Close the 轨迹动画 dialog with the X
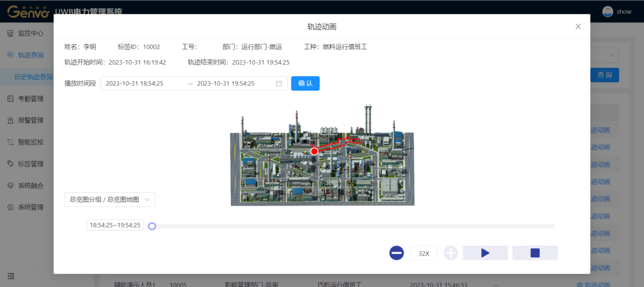The width and height of the screenshot is (644, 287). [578, 26]
